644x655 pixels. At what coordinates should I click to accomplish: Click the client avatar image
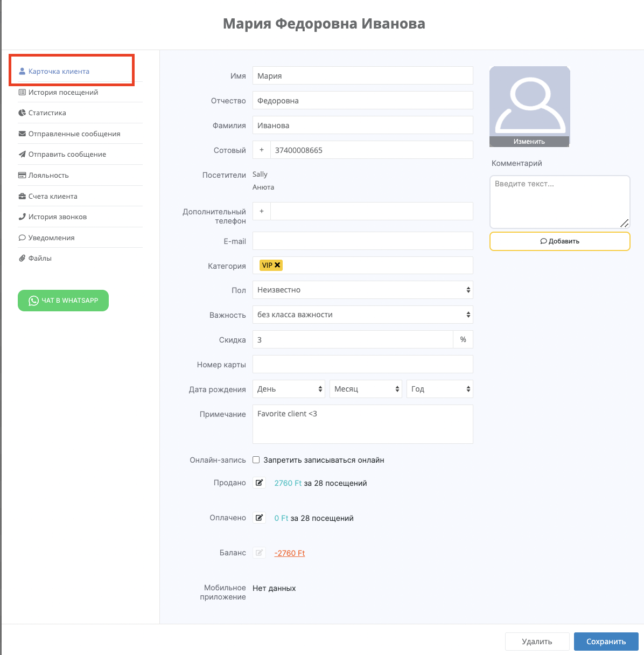click(530, 101)
